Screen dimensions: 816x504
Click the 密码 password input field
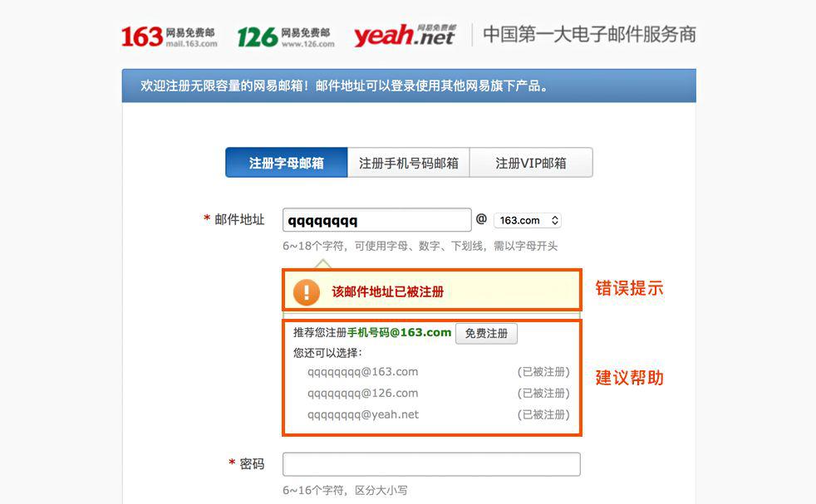coord(431,464)
